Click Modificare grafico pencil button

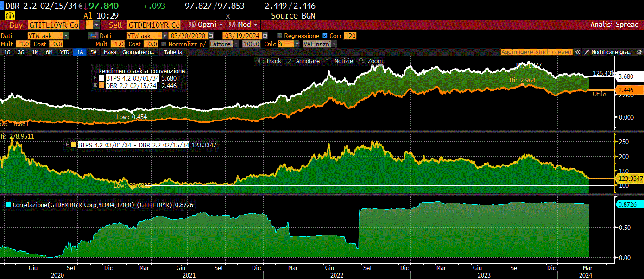(x=608, y=52)
